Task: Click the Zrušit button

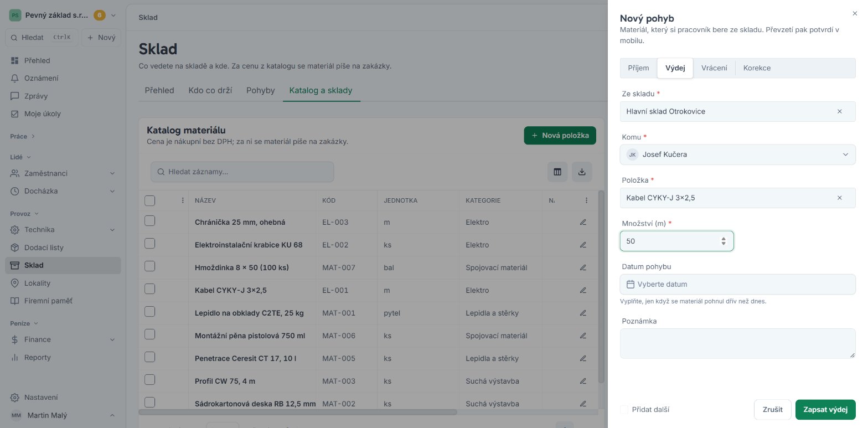Action: coord(772,410)
